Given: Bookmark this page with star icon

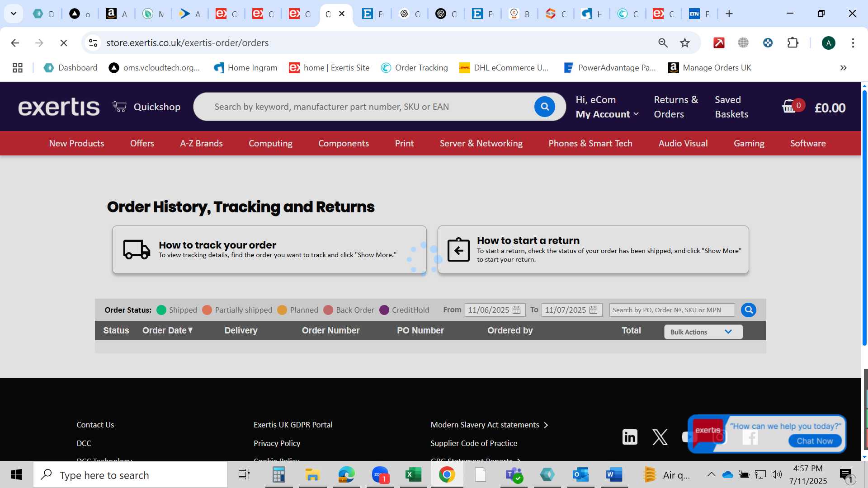Looking at the screenshot, I should (x=685, y=43).
